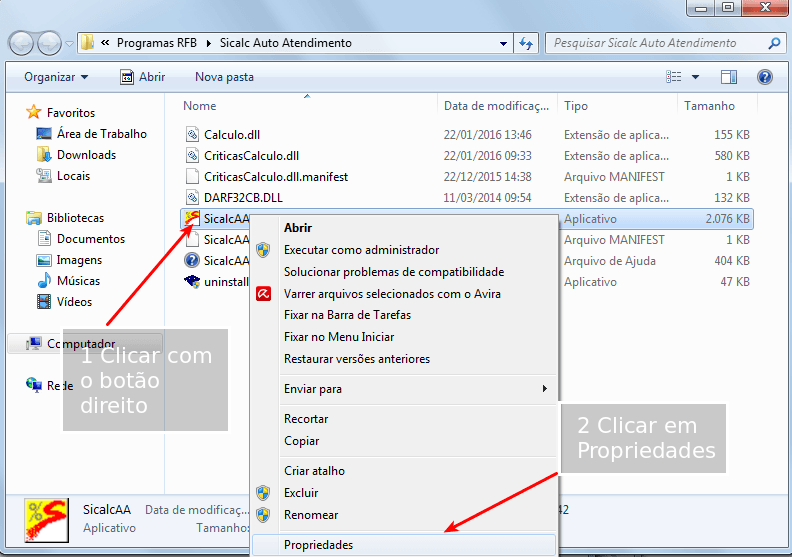Open the Organizar dropdown menu
792x557 pixels.
(x=56, y=77)
